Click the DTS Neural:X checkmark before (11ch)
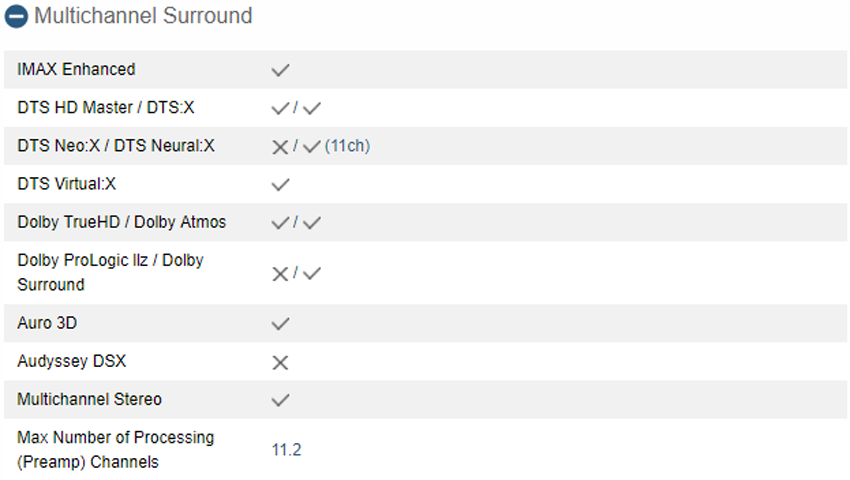850x480 pixels. pos(312,146)
